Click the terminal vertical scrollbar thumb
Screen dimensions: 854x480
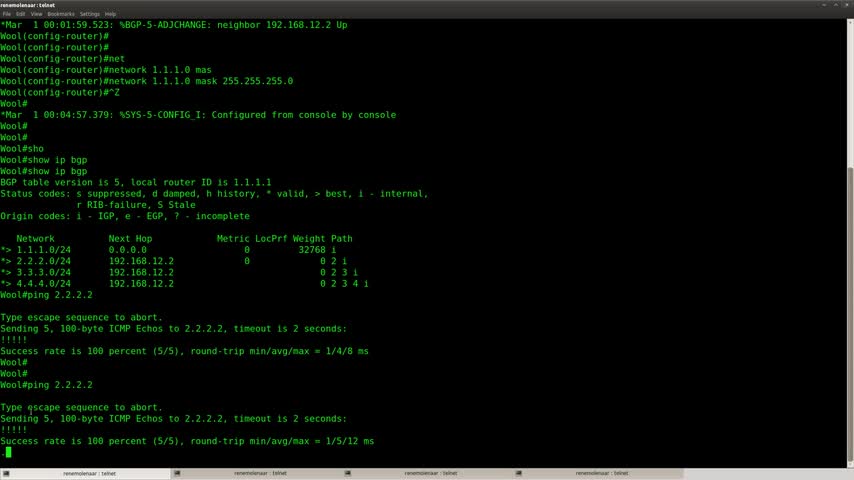850,313
